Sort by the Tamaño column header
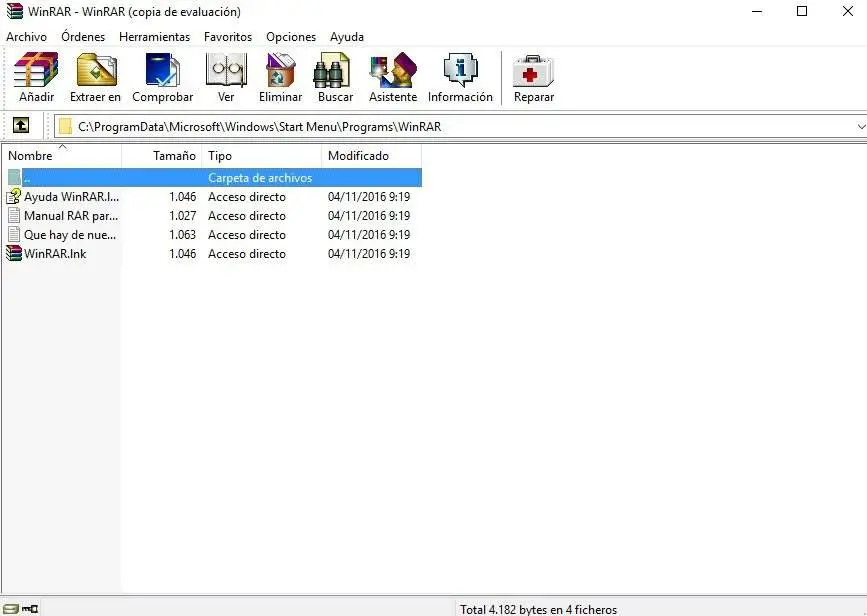 pyautogui.click(x=161, y=155)
